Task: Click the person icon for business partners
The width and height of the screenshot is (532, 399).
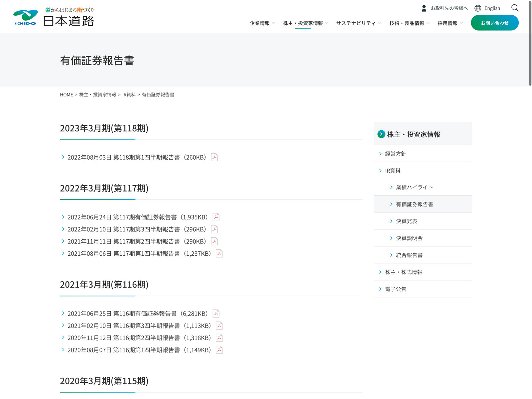Action: click(x=424, y=8)
